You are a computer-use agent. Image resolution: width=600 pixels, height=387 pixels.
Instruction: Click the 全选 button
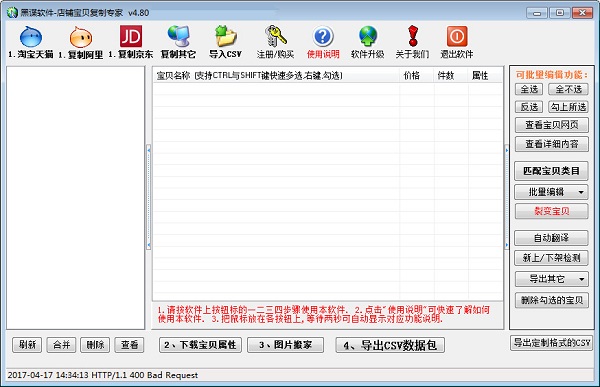[x=529, y=89]
